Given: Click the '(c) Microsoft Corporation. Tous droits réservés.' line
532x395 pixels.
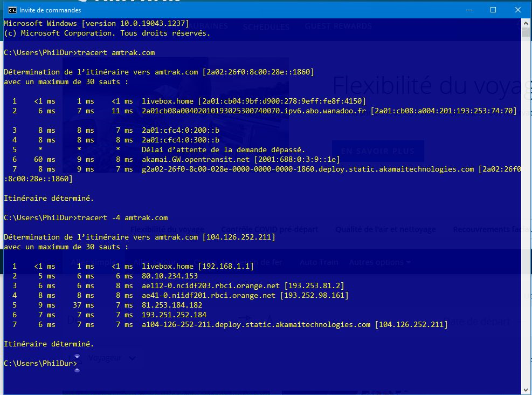Looking at the screenshot, I should [107, 33].
